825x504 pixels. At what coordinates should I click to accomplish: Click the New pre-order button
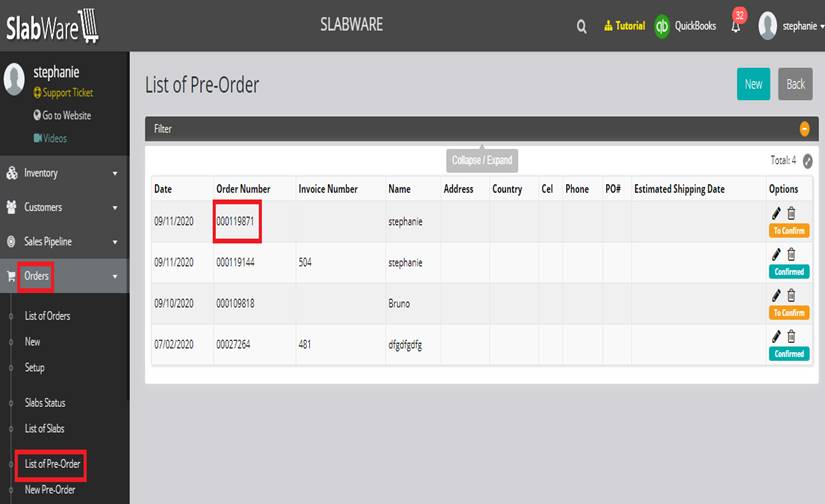coord(753,84)
